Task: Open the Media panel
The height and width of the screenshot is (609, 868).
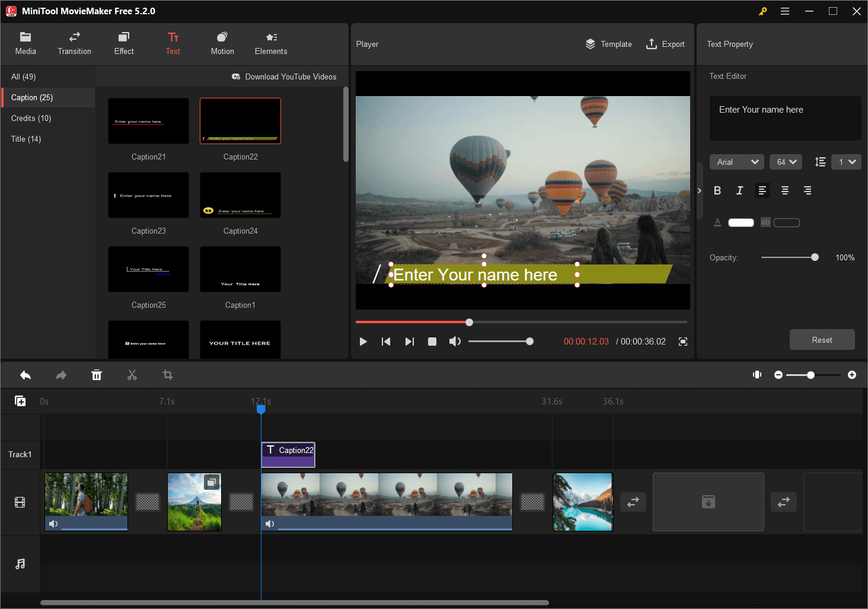Action: point(25,43)
